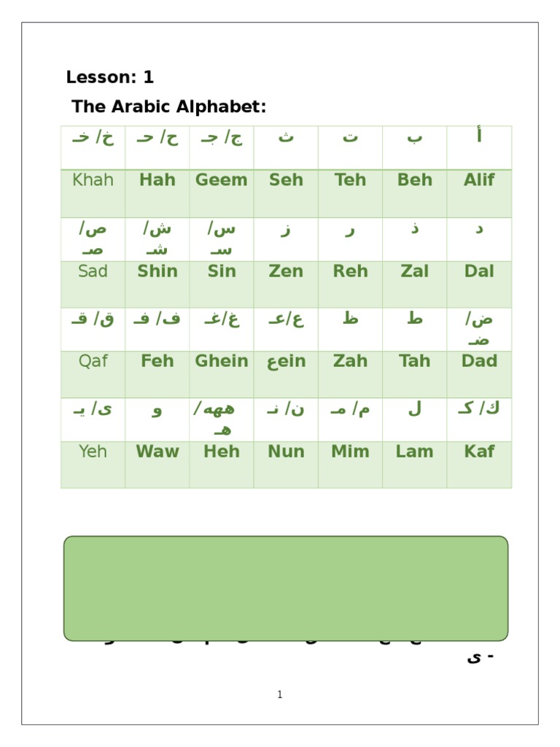Click 'The Arabic Alphabet:' title
The width and height of the screenshot is (560, 747).
click(x=169, y=107)
